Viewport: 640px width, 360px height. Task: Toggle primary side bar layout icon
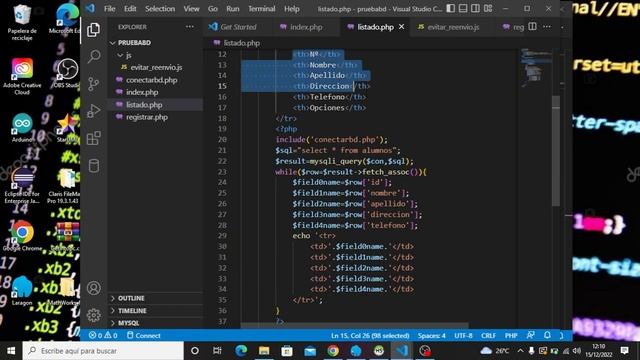click(x=451, y=9)
